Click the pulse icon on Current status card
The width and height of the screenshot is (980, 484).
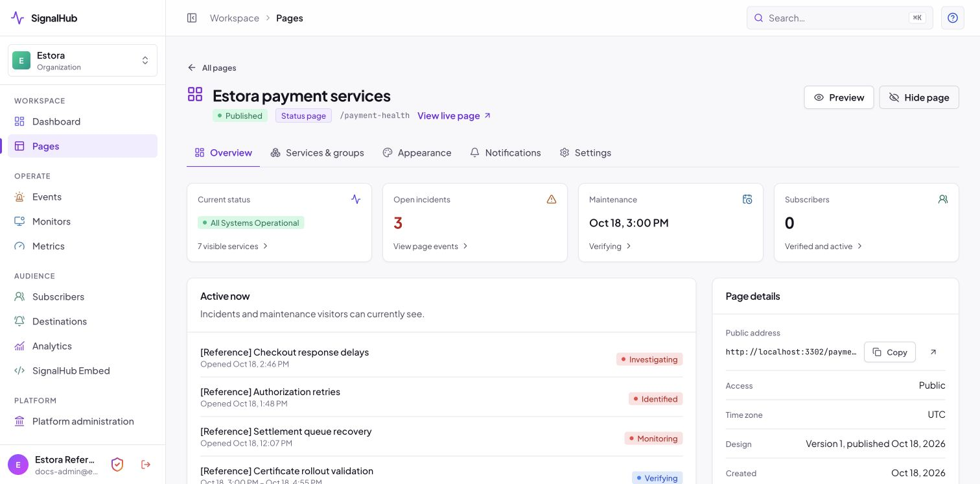(x=356, y=199)
